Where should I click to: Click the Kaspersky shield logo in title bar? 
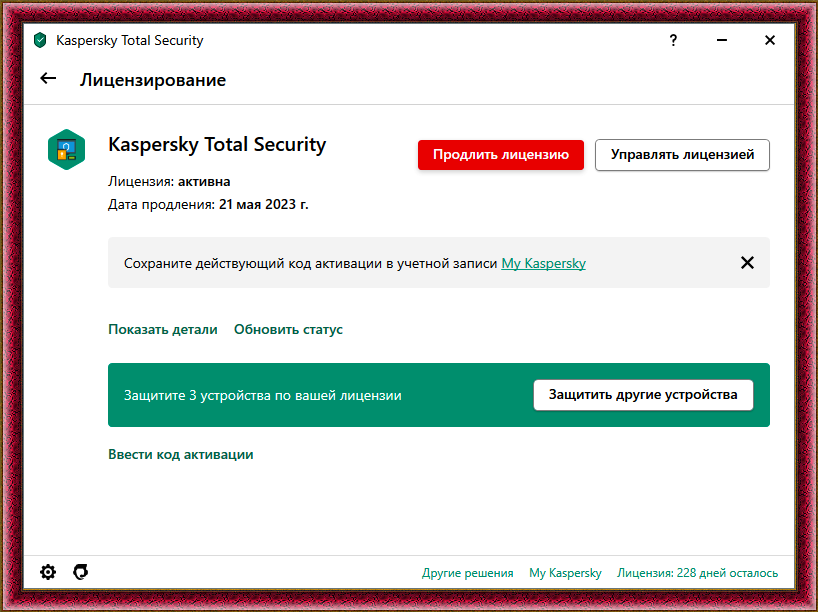(40, 40)
